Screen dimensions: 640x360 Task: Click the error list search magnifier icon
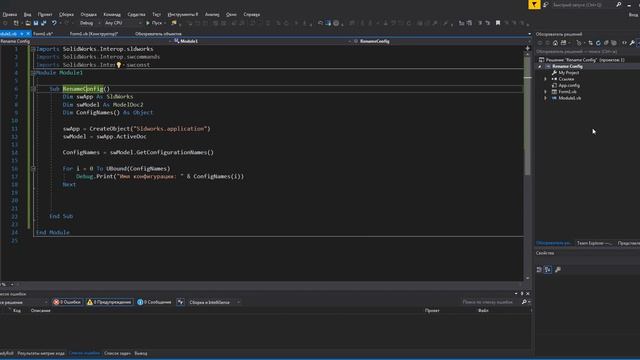coord(524,302)
